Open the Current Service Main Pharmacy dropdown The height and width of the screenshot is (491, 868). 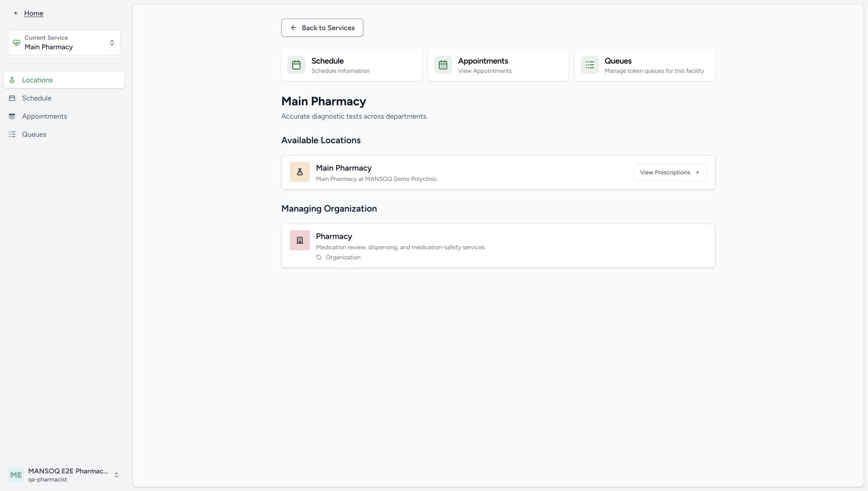(64, 43)
